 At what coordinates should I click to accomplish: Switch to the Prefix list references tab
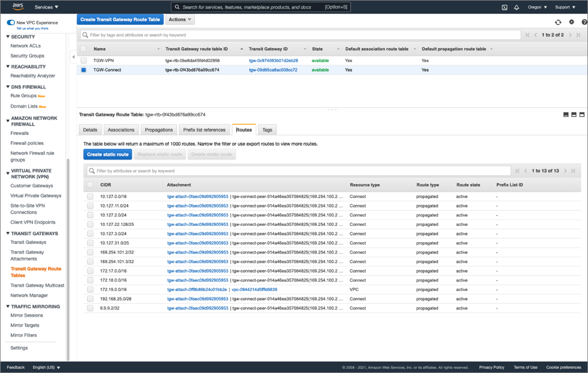click(204, 130)
